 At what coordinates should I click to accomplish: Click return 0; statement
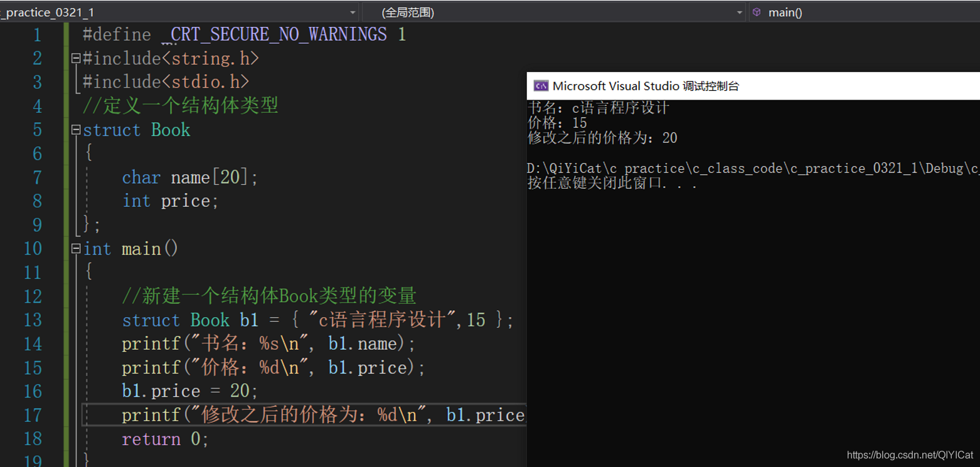pyautogui.click(x=166, y=439)
